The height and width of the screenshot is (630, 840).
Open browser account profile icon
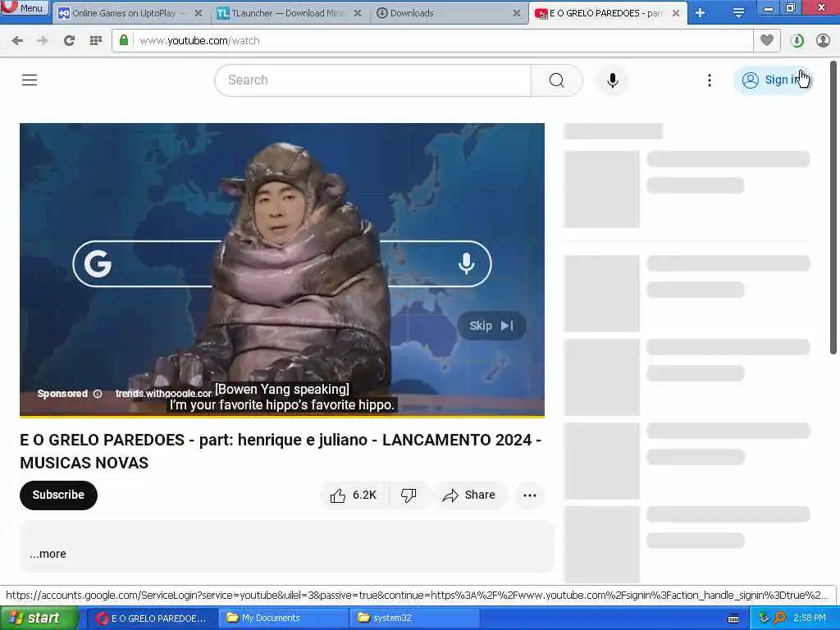(823, 40)
